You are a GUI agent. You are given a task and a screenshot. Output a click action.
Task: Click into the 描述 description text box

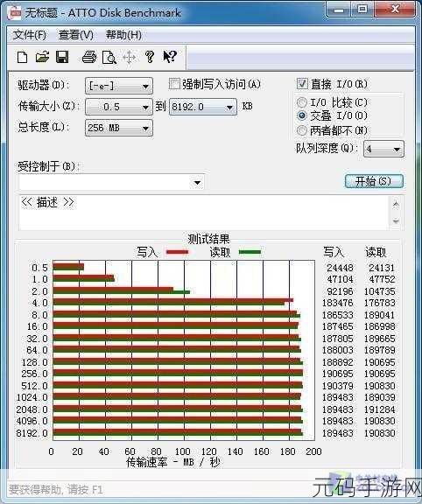[x=204, y=212]
